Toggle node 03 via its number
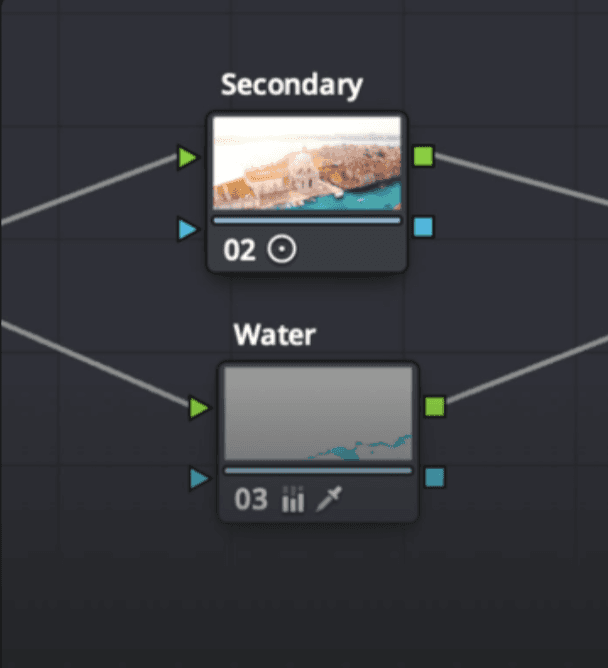The height and width of the screenshot is (668, 608). tap(251, 499)
